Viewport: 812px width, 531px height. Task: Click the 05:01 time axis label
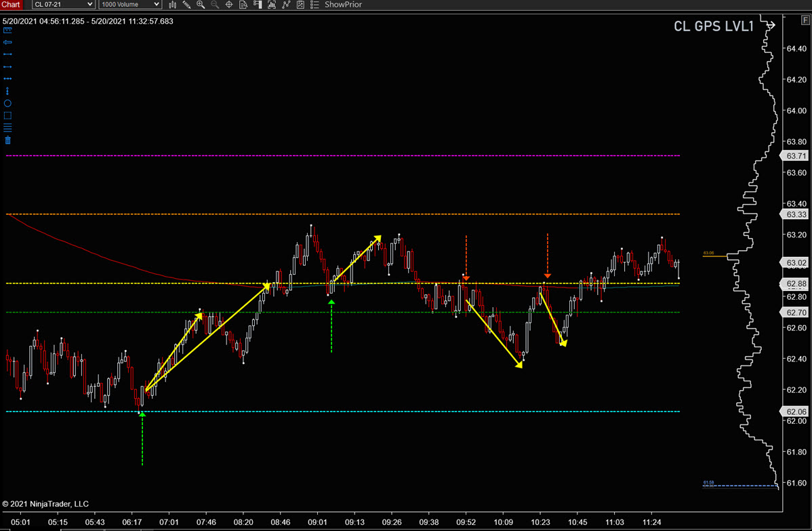click(20, 522)
